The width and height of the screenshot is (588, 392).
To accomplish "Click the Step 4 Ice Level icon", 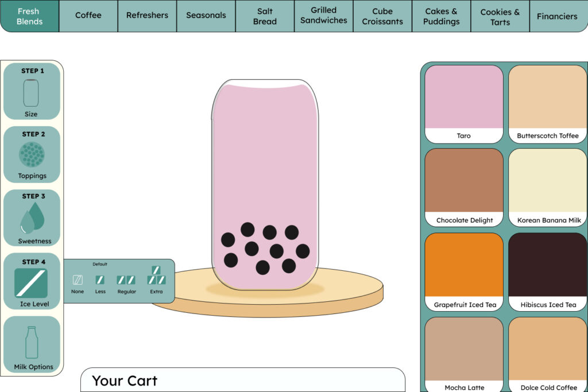I will click(32, 282).
